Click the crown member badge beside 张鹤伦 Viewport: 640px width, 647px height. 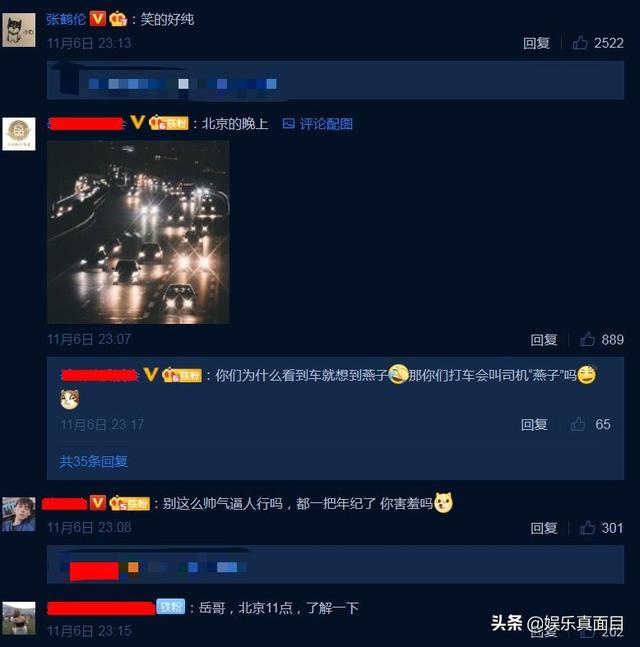point(118,19)
